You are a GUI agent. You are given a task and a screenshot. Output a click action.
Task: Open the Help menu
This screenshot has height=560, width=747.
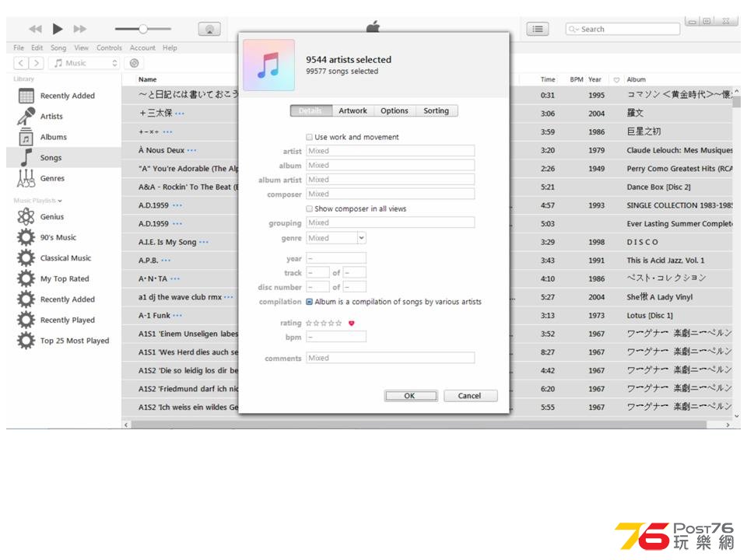pos(170,47)
